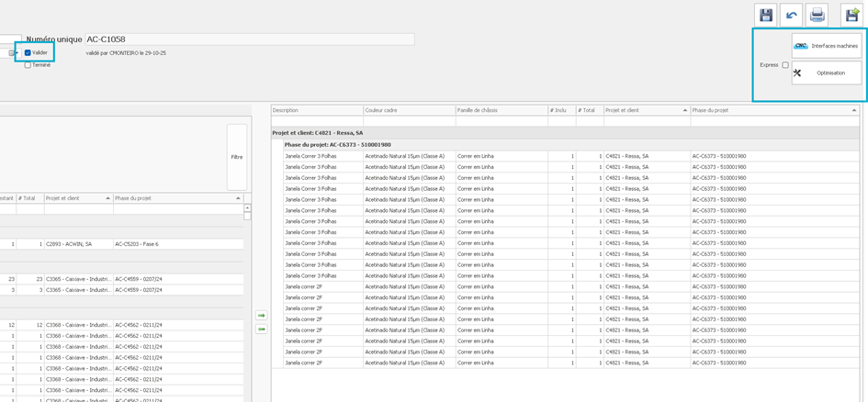This screenshot has width=868, height=402.
Task: Tick the Terminé checkbox
Action: [x=28, y=65]
